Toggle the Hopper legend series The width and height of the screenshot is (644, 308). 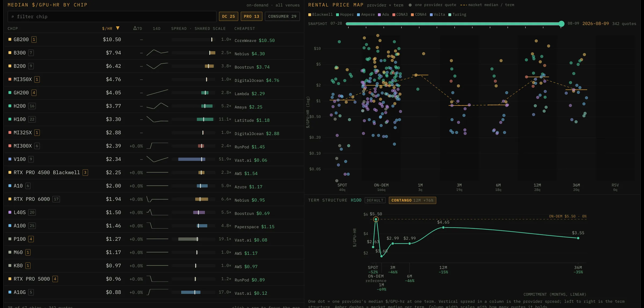click(345, 15)
